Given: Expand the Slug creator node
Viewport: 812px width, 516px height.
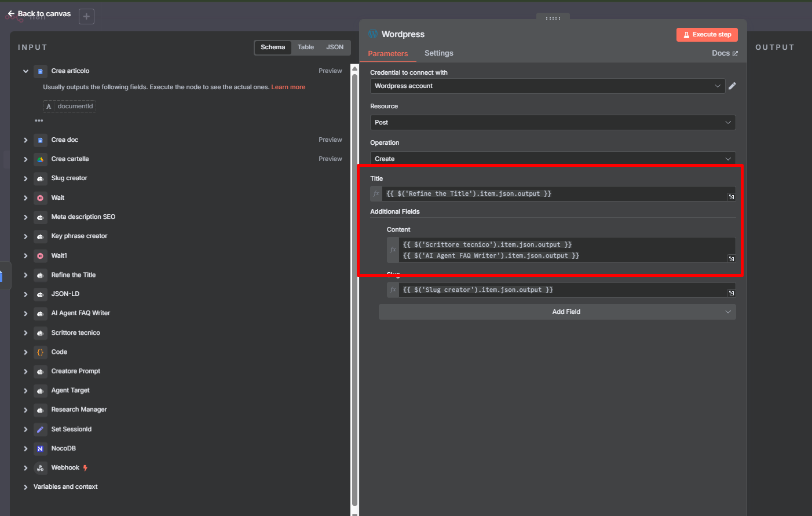Looking at the screenshot, I should 25,178.
